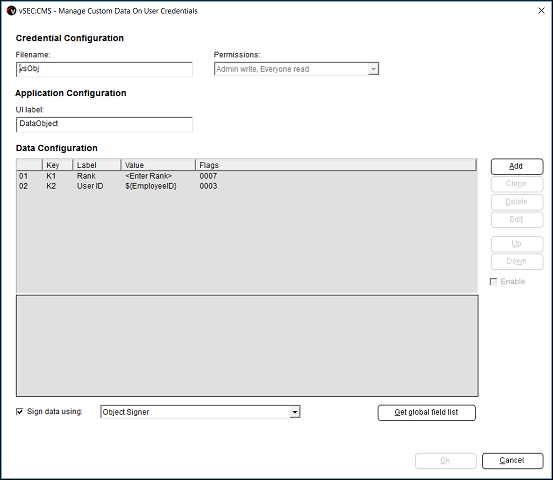Screen dimensions: 553x480
Task: Open the Permissions dropdown
Action: 296,69
